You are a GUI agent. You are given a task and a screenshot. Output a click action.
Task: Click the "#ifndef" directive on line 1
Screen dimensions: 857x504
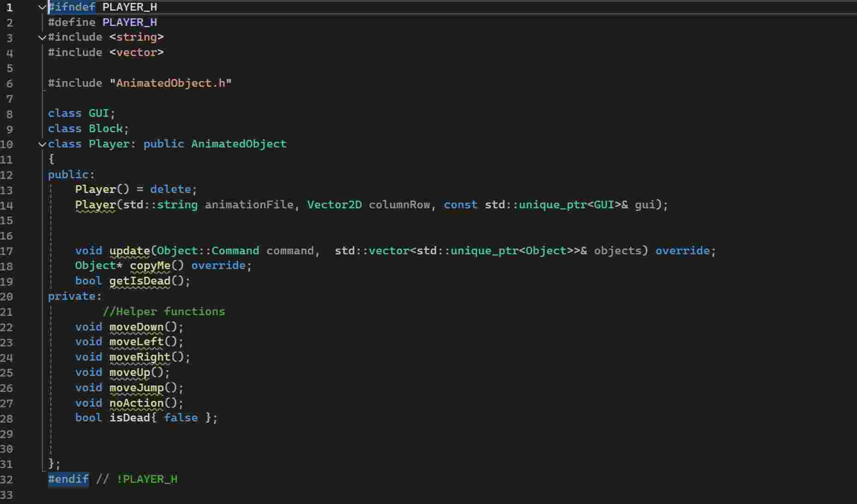tap(72, 7)
